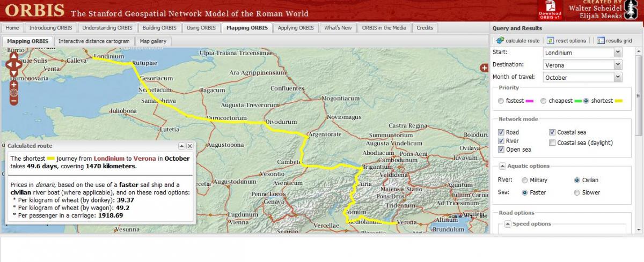Click the calculate route button
This screenshot has width=644, height=262.
518,40
